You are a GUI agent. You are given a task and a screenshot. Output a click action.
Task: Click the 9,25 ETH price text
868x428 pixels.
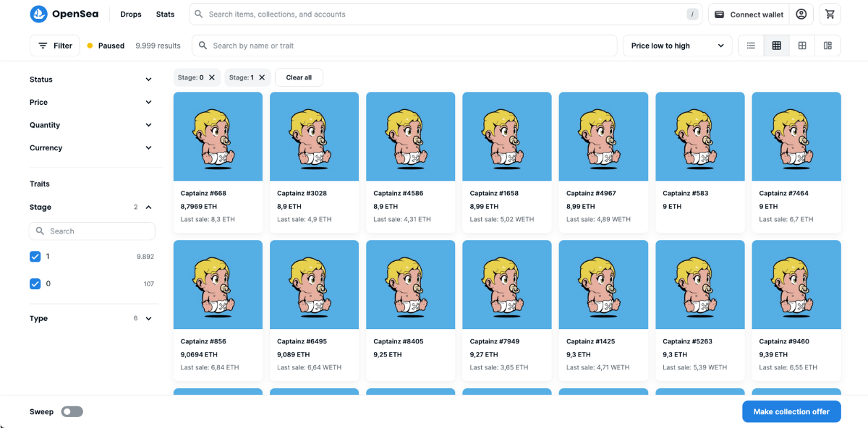[388, 354]
